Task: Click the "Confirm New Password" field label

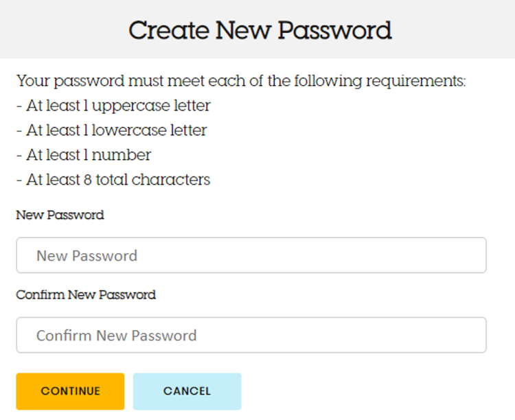Action: click(x=86, y=294)
